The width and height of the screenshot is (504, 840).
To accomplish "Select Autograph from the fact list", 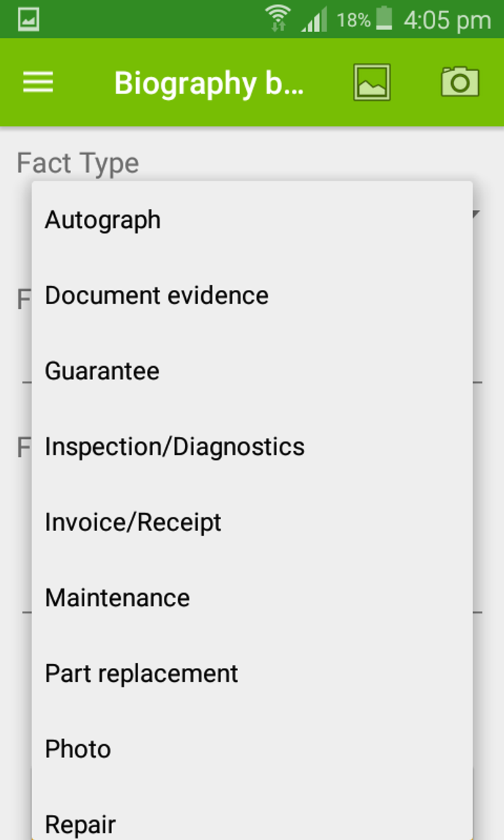I will tap(102, 219).
